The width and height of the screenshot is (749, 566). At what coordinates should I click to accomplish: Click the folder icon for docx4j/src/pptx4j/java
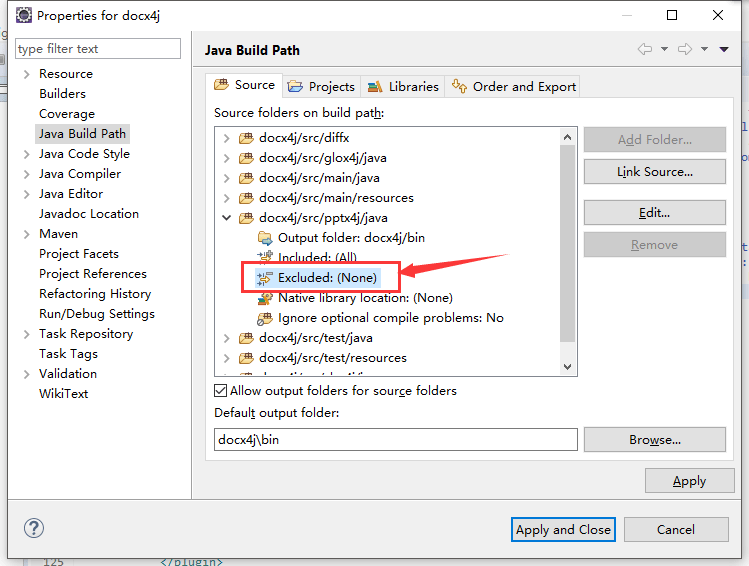[246, 218]
